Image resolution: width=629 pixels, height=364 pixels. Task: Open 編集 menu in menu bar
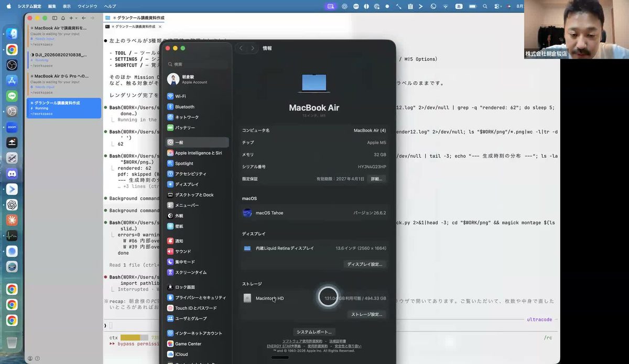tap(52, 6)
